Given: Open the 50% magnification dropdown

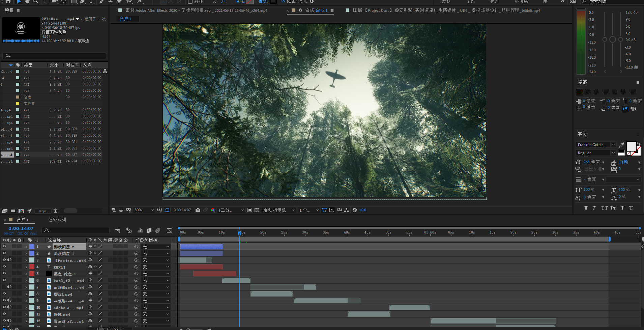Looking at the screenshot, I should pyautogui.click(x=144, y=210).
